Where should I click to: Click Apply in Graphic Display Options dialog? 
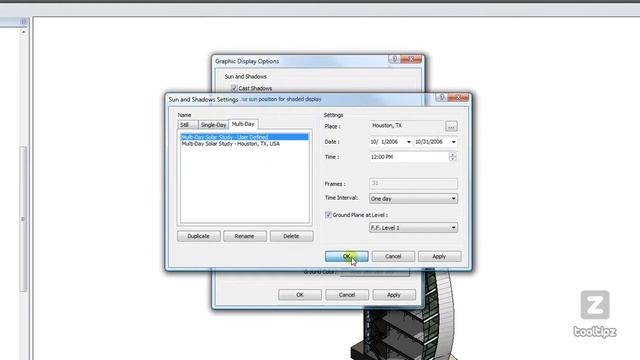click(x=394, y=295)
